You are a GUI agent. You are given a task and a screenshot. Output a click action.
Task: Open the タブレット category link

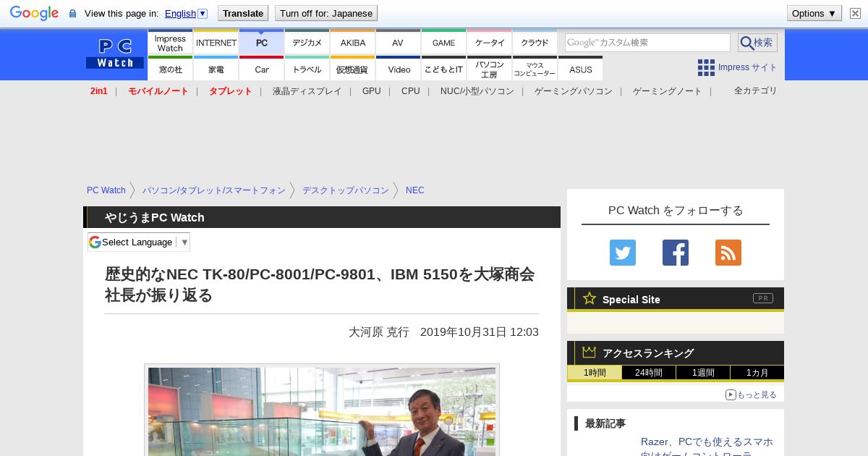[230, 91]
